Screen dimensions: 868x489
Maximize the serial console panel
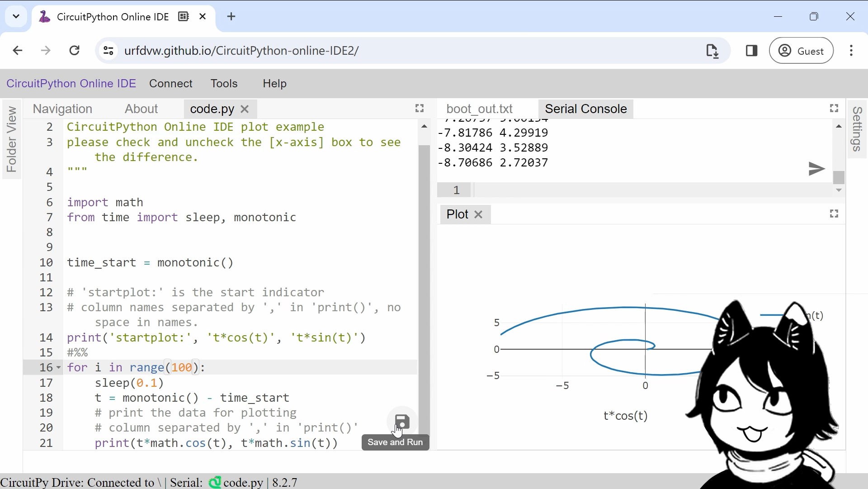(x=834, y=109)
